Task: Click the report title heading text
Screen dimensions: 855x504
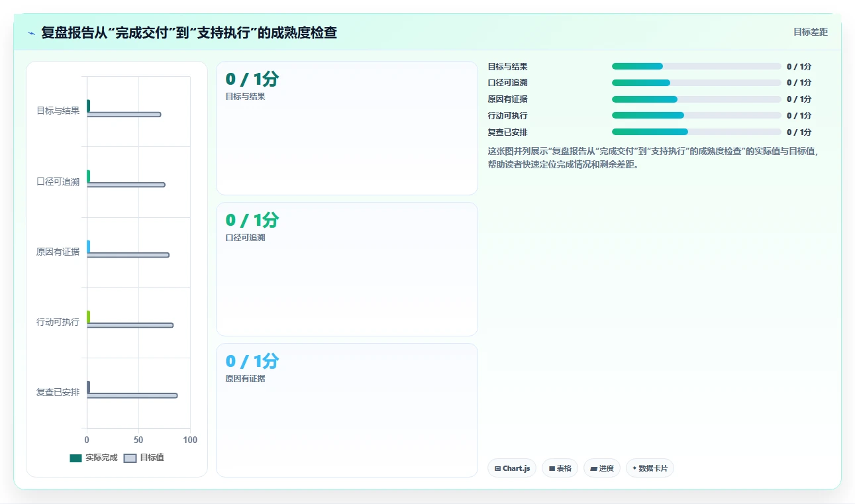Action: [189, 32]
